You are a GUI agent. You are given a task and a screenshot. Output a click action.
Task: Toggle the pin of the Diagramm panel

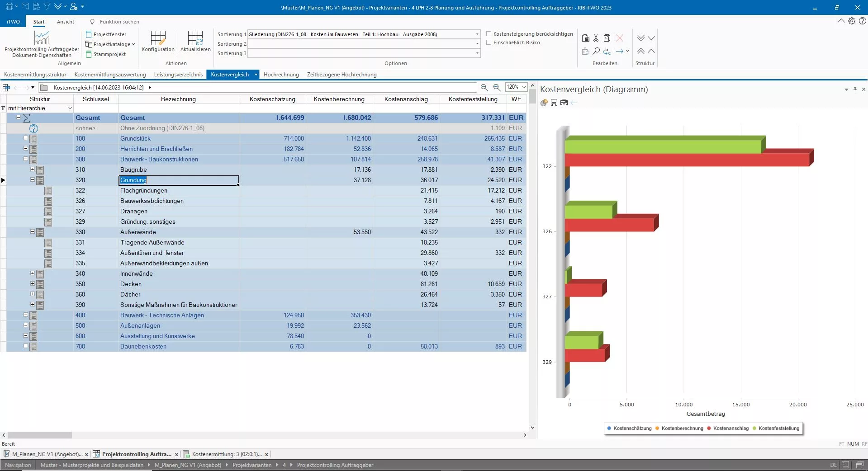[855, 89]
